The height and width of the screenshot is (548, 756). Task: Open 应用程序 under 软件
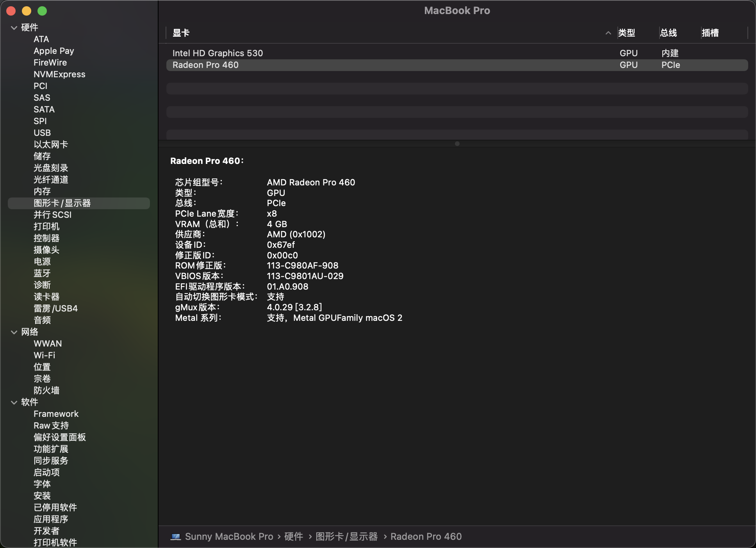[51, 519]
